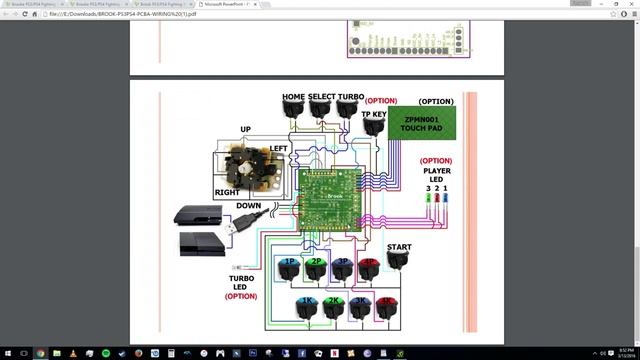Click the TURBO LED label
Viewport: 640px width, 360px height.
click(x=241, y=282)
